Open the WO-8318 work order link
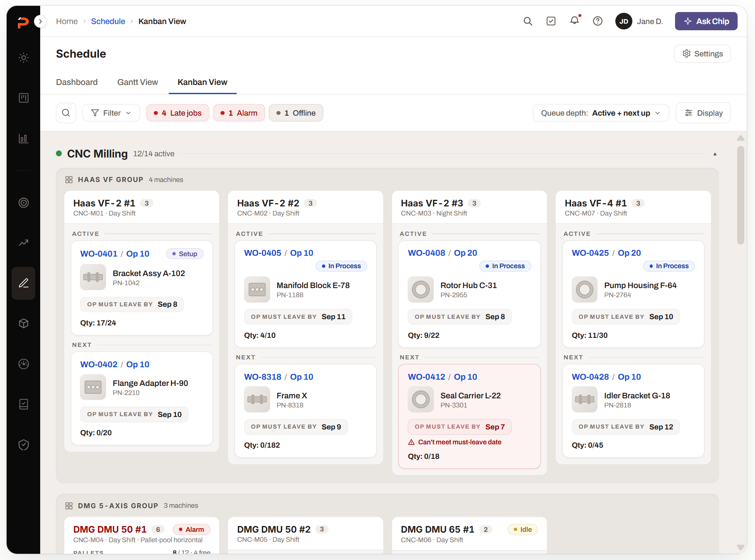The width and height of the screenshot is (755, 560). 263,377
